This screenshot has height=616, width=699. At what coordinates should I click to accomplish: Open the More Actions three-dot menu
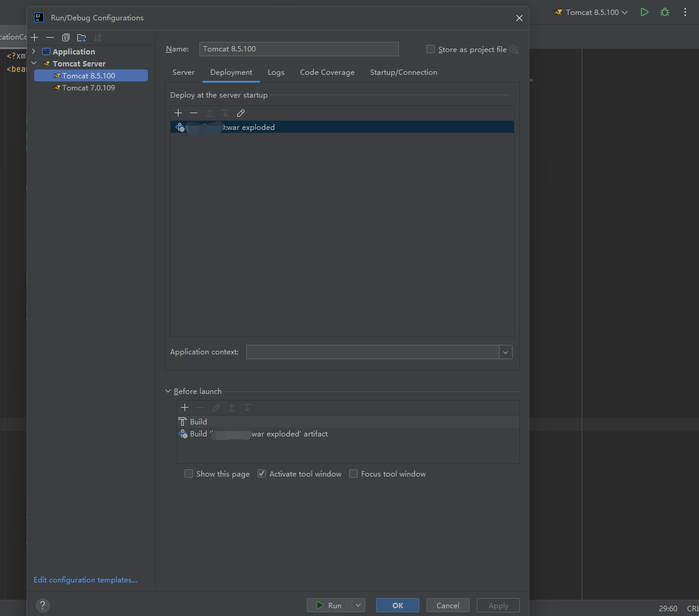(x=685, y=12)
